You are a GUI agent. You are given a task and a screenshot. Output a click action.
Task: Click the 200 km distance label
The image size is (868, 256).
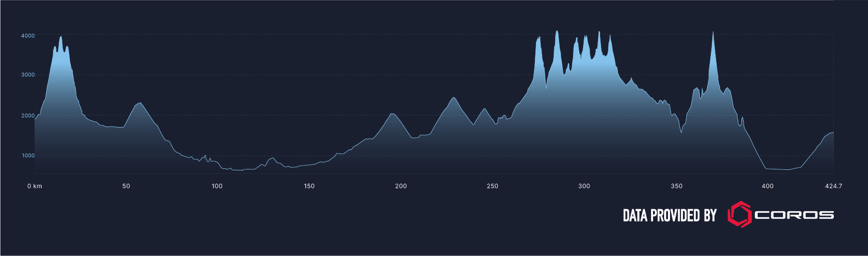click(401, 186)
